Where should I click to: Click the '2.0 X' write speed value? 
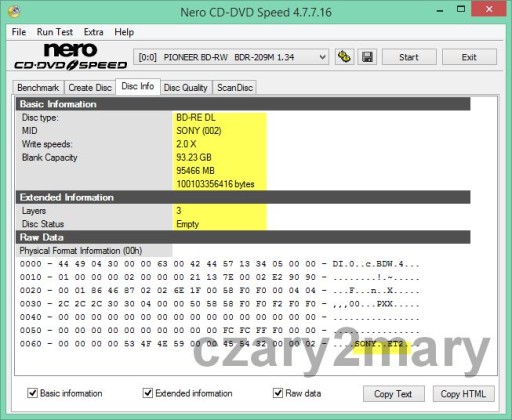click(186, 144)
